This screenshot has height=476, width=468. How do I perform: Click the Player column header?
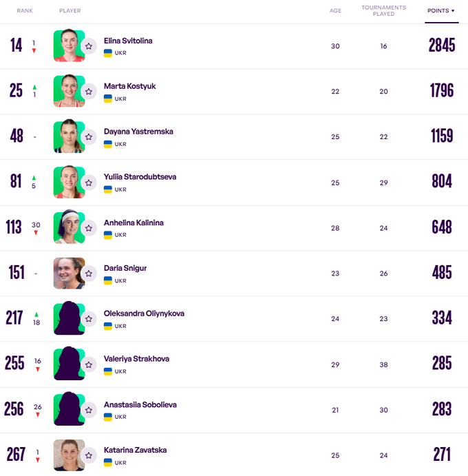click(70, 11)
